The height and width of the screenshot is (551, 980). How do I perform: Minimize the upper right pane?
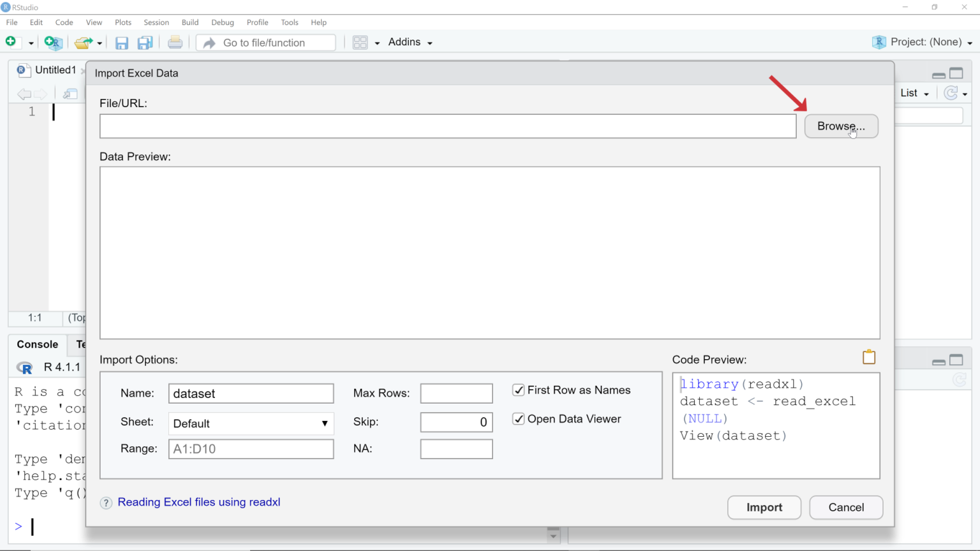click(x=939, y=75)
